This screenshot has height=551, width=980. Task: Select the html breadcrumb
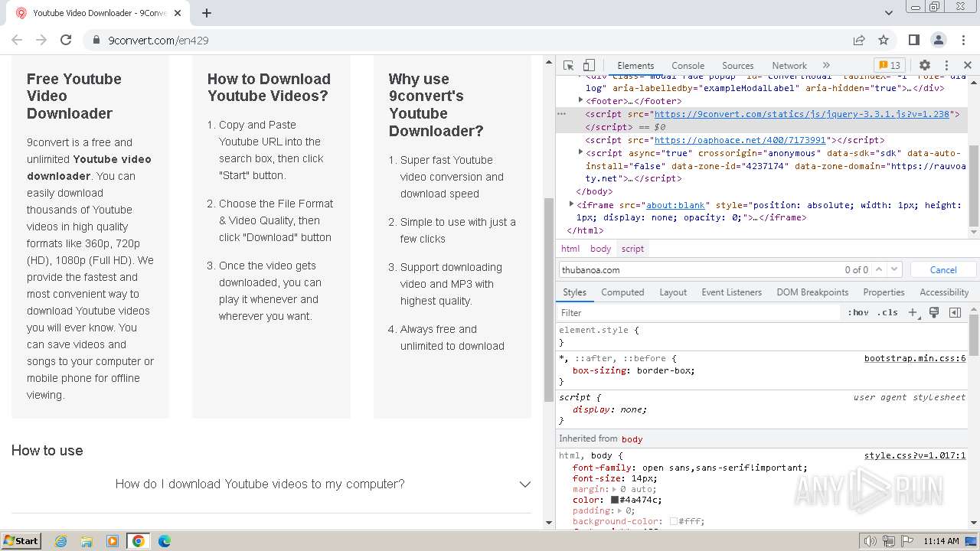(570, 249)
